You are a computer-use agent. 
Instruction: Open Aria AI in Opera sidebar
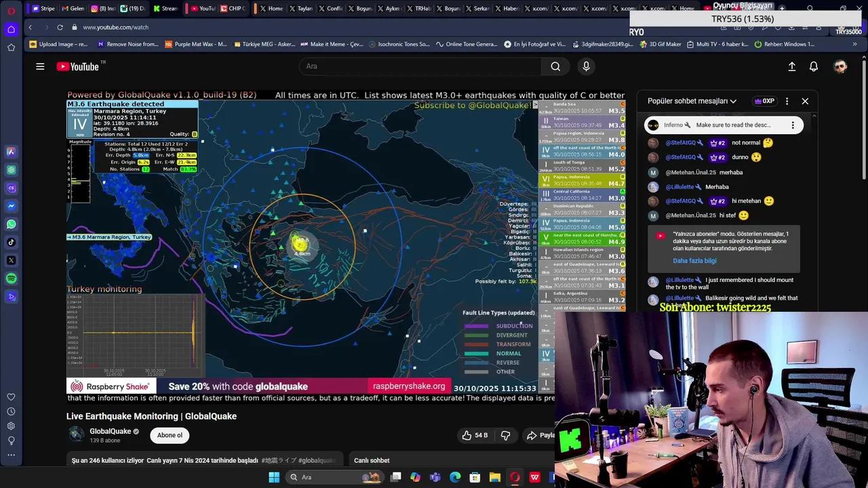point(11,152)
